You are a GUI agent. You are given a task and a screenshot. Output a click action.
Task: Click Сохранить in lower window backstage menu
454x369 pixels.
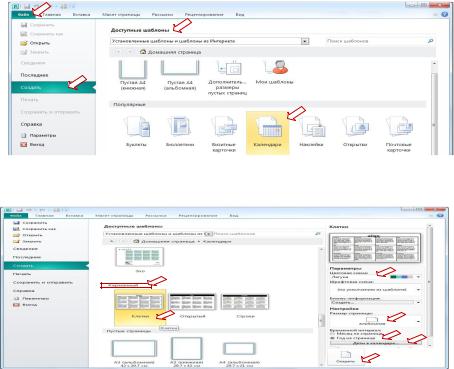pyautogui.click(x=31, y=223)
